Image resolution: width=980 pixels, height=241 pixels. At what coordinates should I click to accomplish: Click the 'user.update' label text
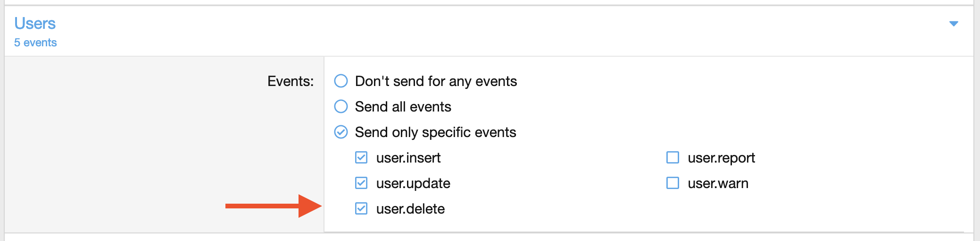(413, 183)
